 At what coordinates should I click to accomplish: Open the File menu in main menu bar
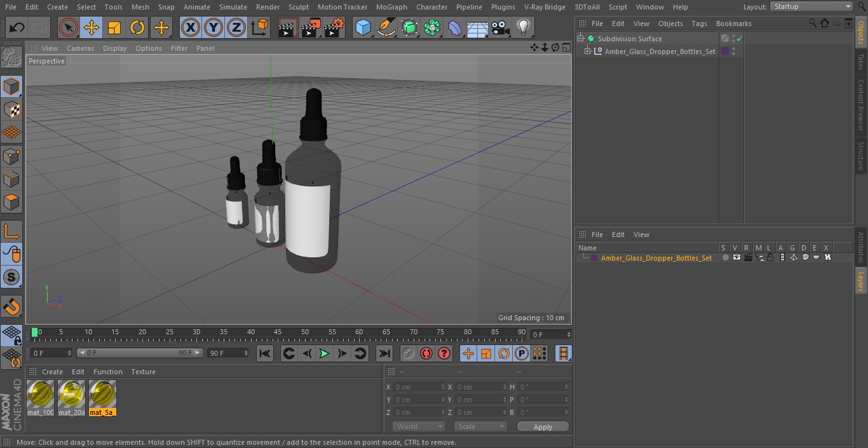click(x=10, y=7)
